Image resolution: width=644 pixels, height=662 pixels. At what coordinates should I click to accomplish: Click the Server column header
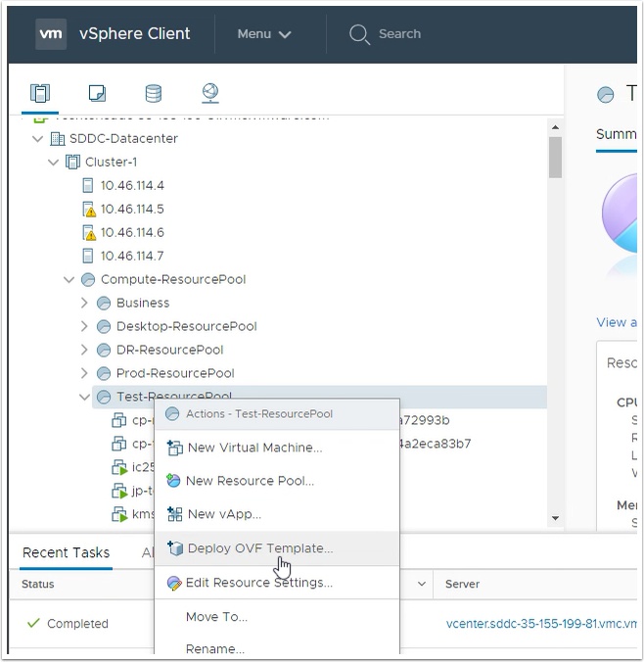[463, 584]
